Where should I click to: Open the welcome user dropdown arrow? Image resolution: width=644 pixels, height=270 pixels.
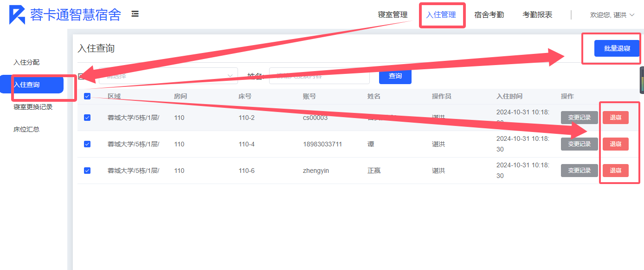[631, 15]
